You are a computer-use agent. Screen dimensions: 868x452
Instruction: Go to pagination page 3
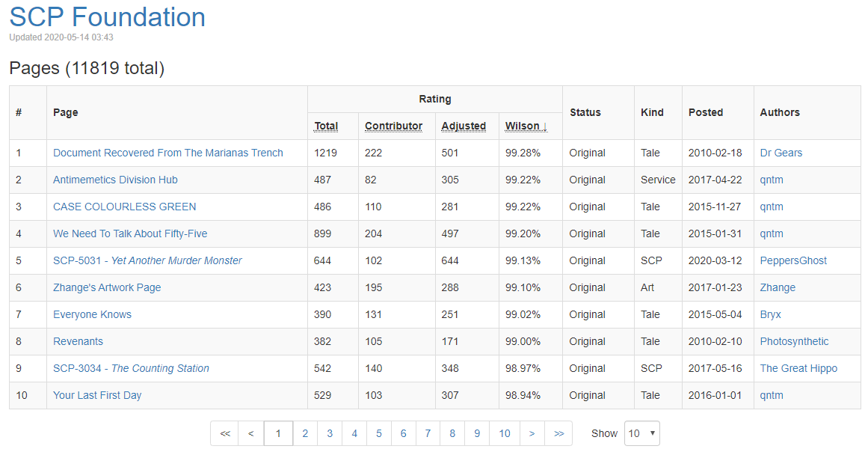[330, 433]
